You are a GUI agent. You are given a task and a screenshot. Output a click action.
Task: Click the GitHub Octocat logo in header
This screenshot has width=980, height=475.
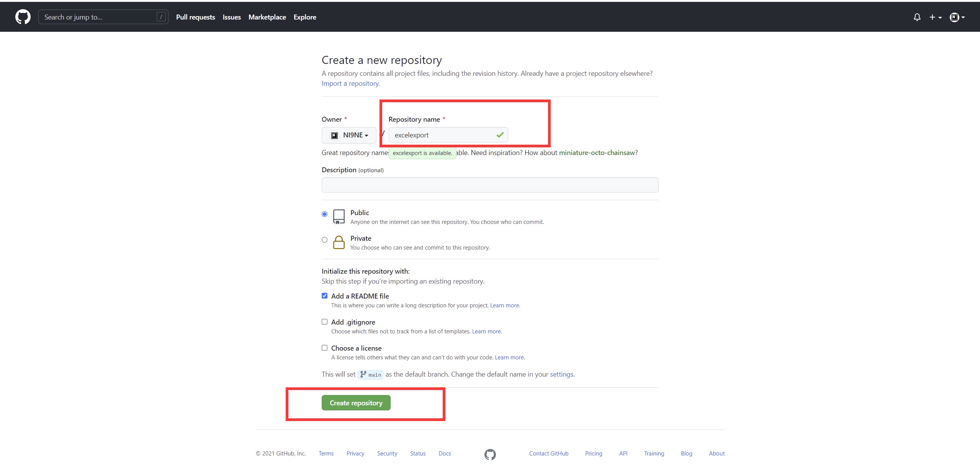pos(23,17)
